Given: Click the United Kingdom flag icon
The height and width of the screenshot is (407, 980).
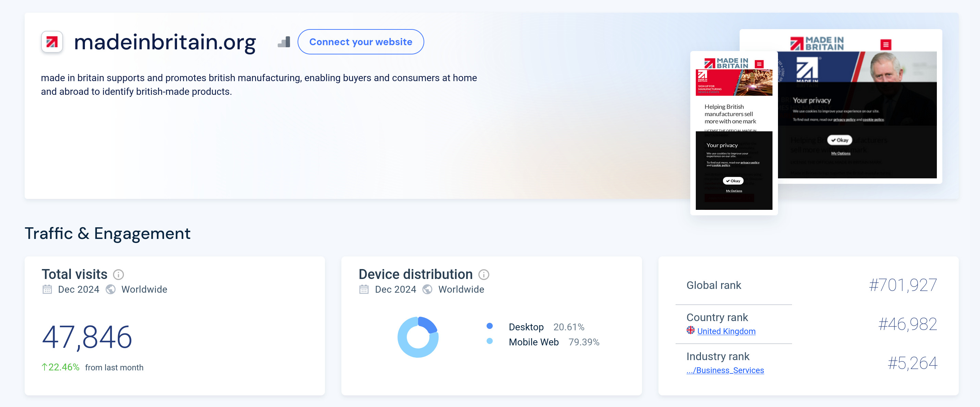Looking at the screenshot, I should 691,330.
